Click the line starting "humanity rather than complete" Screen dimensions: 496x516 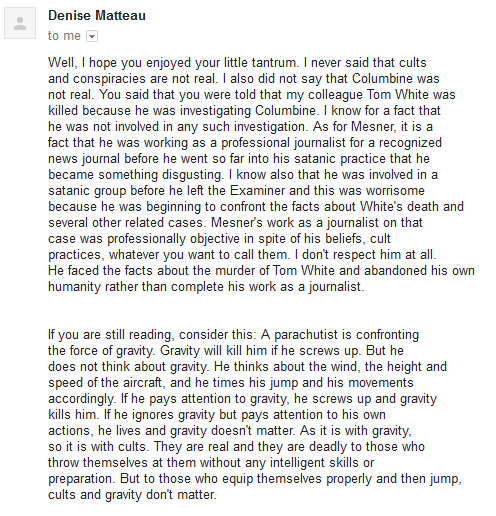[x=206, y=287]
